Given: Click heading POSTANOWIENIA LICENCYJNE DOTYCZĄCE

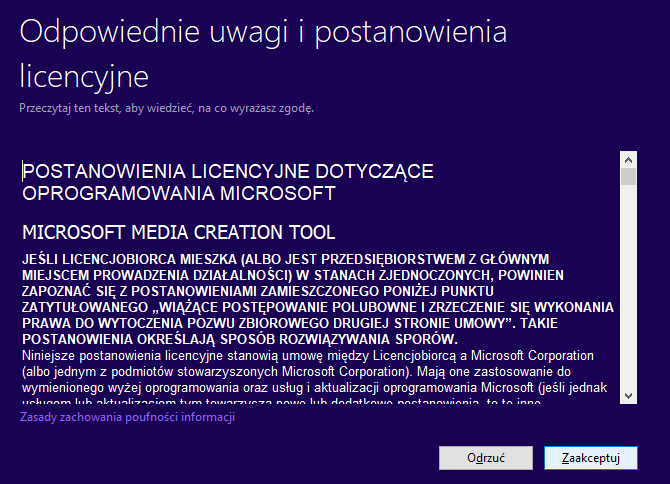Looking at the screenshot, I should tap(228, 171).
